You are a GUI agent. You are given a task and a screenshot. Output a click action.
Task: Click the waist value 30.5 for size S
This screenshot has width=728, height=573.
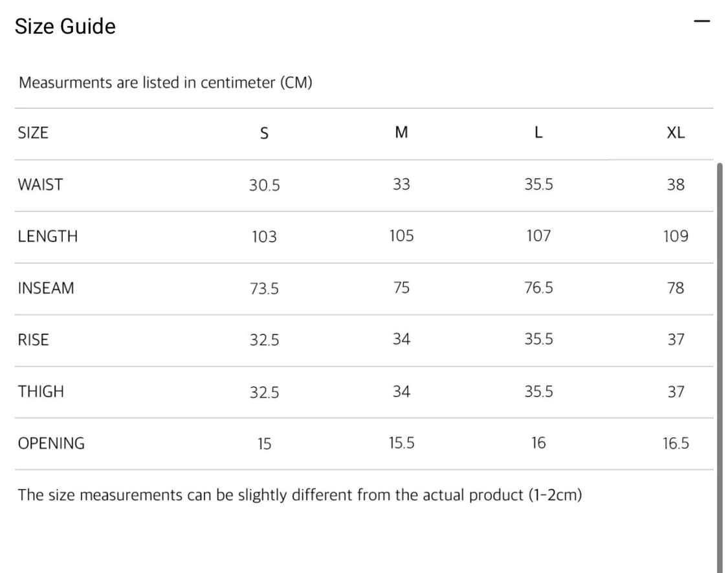pos(264,185)
